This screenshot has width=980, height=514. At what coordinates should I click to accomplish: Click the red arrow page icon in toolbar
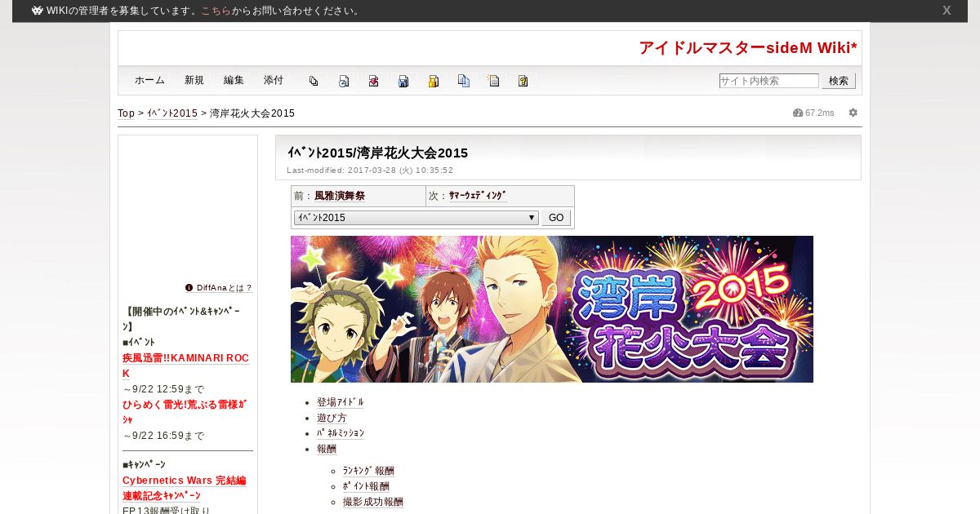373,81
